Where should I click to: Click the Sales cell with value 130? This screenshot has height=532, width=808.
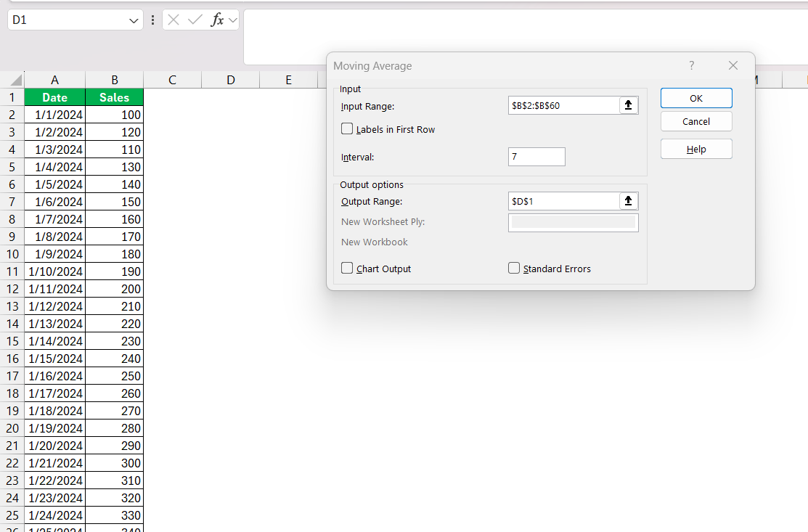[x=115, y=167]
